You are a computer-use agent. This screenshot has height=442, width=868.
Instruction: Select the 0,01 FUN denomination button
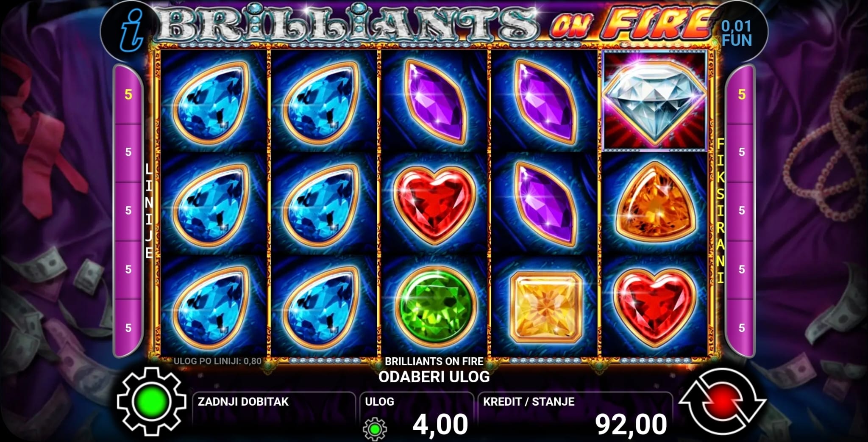[737, 33]
